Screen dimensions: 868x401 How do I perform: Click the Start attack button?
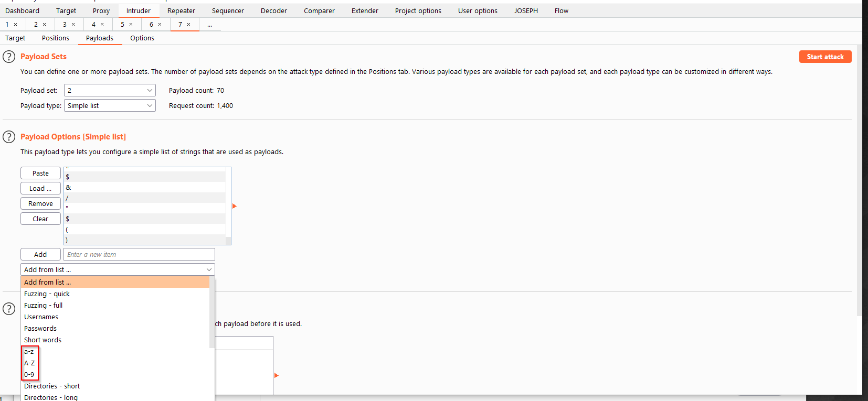click(825, 57)
